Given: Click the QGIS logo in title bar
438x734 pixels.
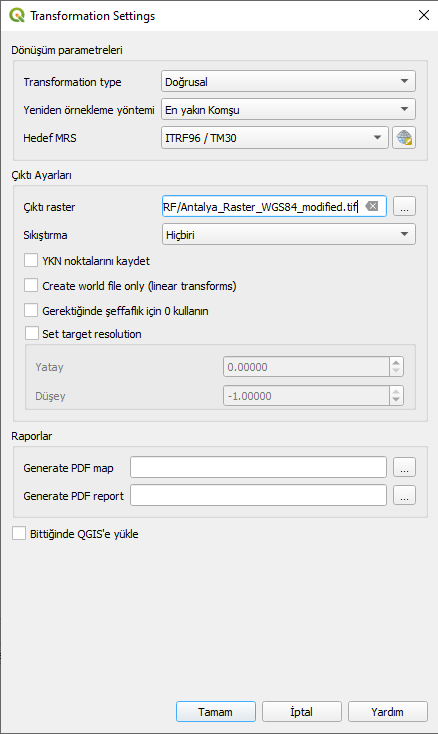Looking at the screenshot, I should point(17,15).
